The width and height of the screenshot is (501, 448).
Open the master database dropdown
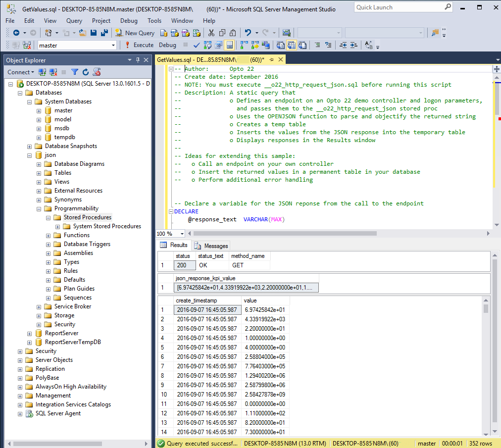click(x=113, y=46)
